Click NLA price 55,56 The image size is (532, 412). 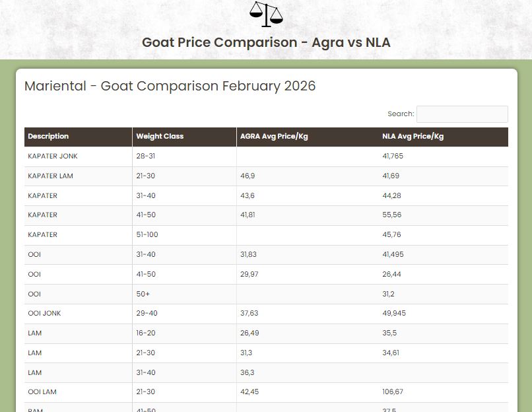coord(391,215)
